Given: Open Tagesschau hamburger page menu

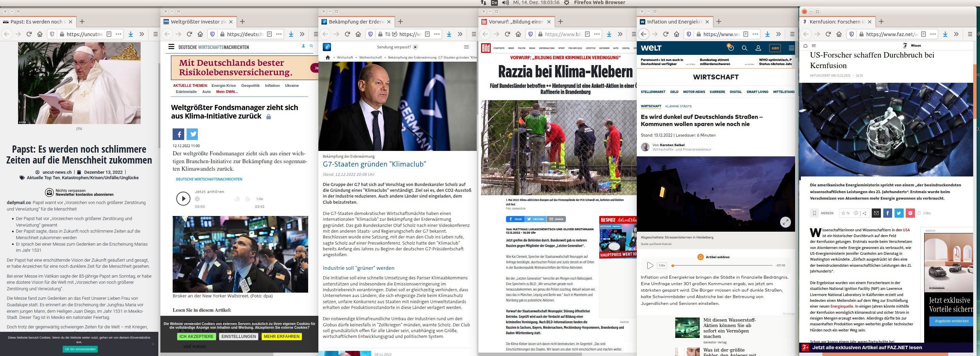Looking at the screenshot, I should tap(467, 47).
